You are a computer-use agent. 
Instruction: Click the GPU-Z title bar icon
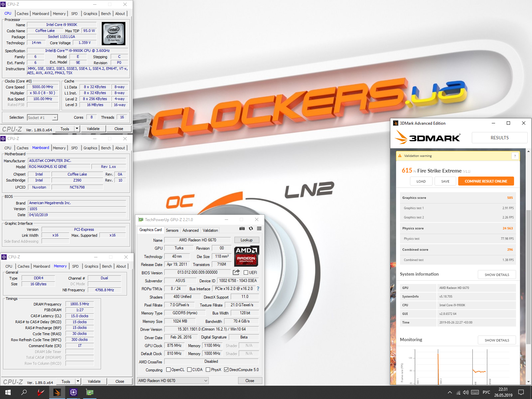pos(141,220)
